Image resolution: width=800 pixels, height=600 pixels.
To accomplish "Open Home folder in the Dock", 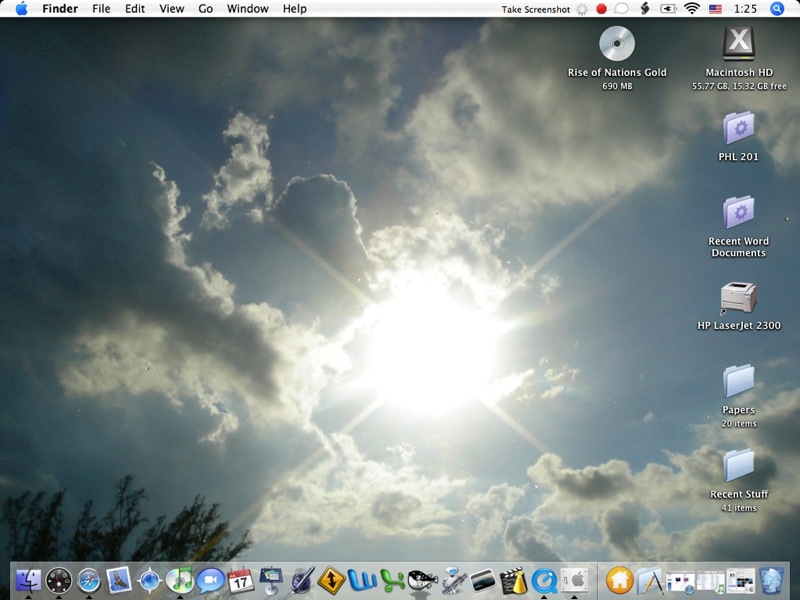I will 620,580.
